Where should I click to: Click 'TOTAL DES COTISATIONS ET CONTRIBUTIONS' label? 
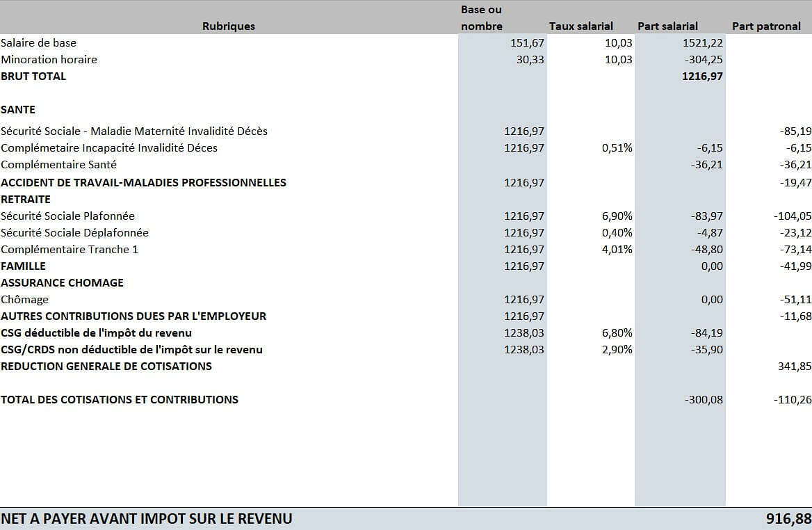tap(120, 400)
